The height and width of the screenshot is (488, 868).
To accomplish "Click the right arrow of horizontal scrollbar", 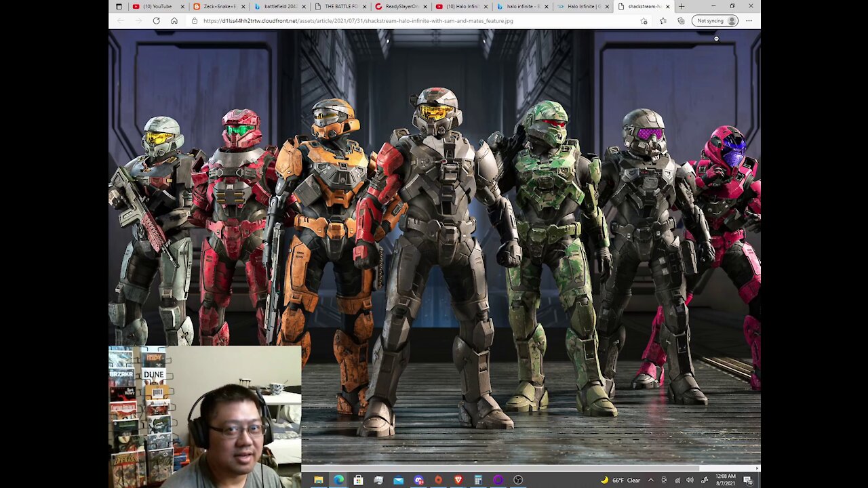I will click(x=757, y=468).
